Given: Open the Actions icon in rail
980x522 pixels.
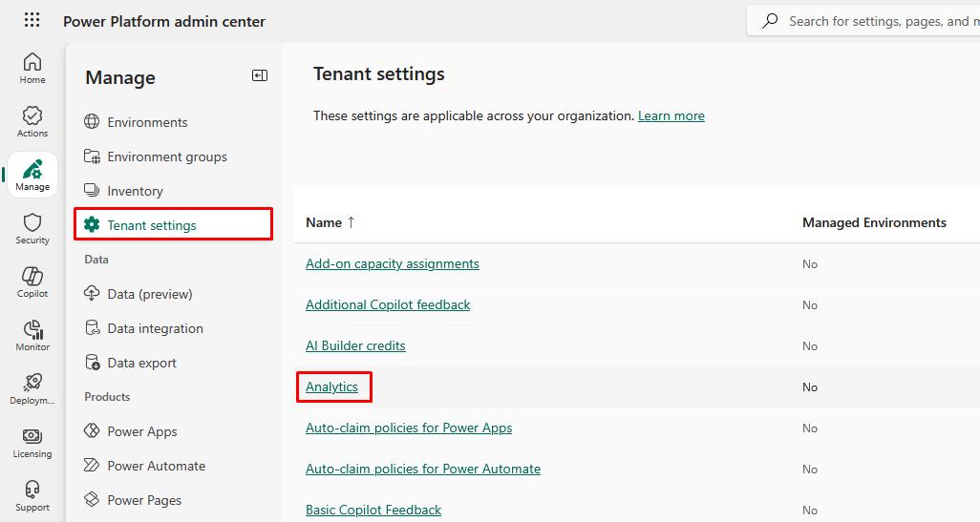Looking at the screenshot, I should coord(32,122).
